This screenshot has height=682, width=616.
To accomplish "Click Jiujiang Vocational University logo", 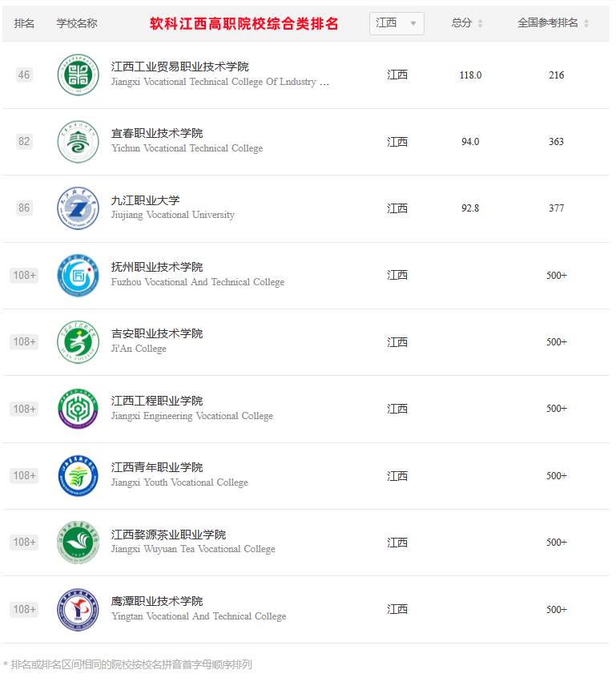I will click(79, 208).
